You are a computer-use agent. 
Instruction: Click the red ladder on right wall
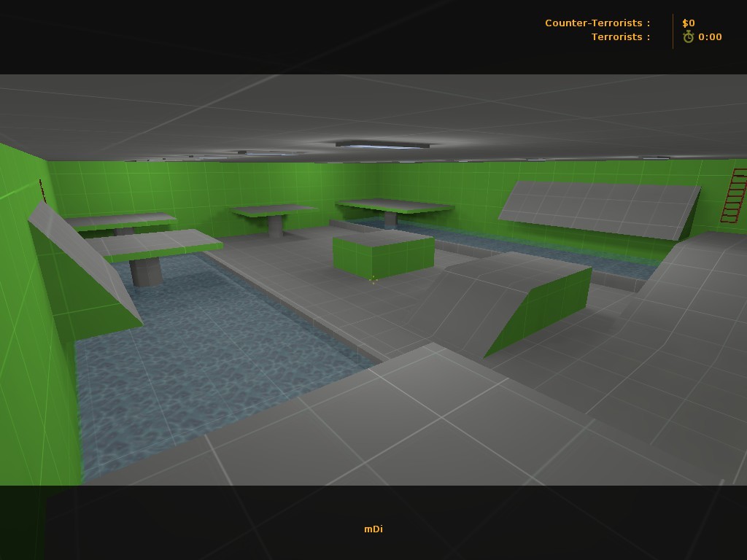click(734, 195)
